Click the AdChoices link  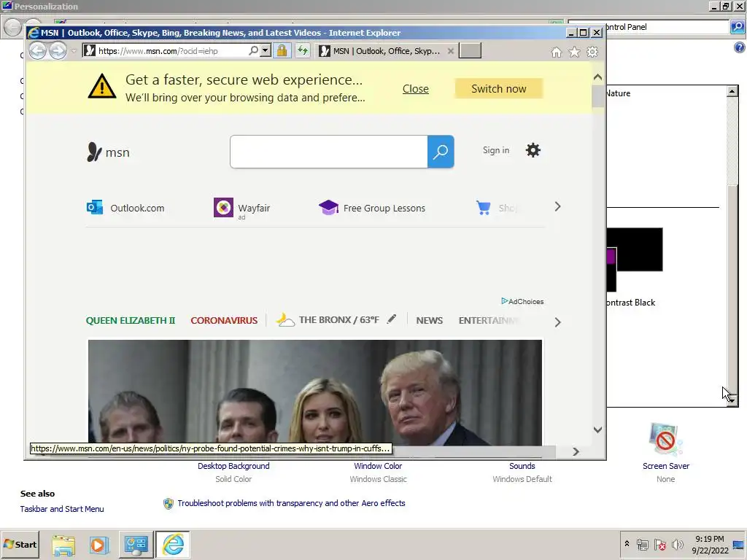[522, 301]
